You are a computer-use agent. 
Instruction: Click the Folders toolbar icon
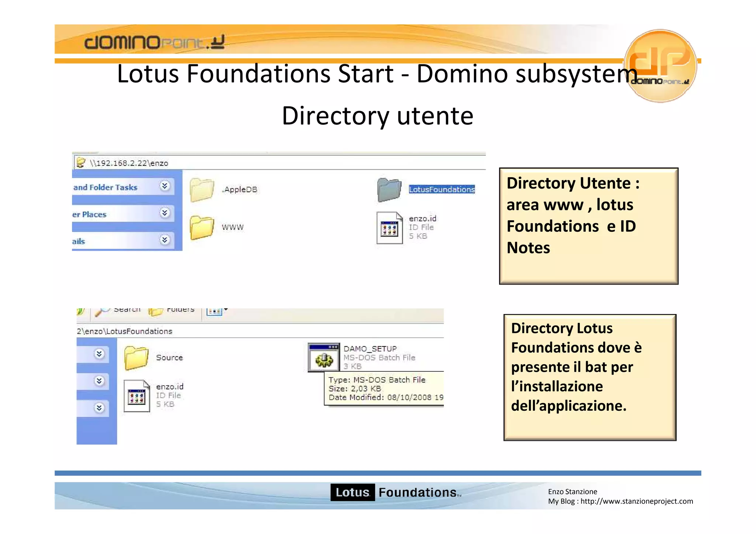(155, 312)
